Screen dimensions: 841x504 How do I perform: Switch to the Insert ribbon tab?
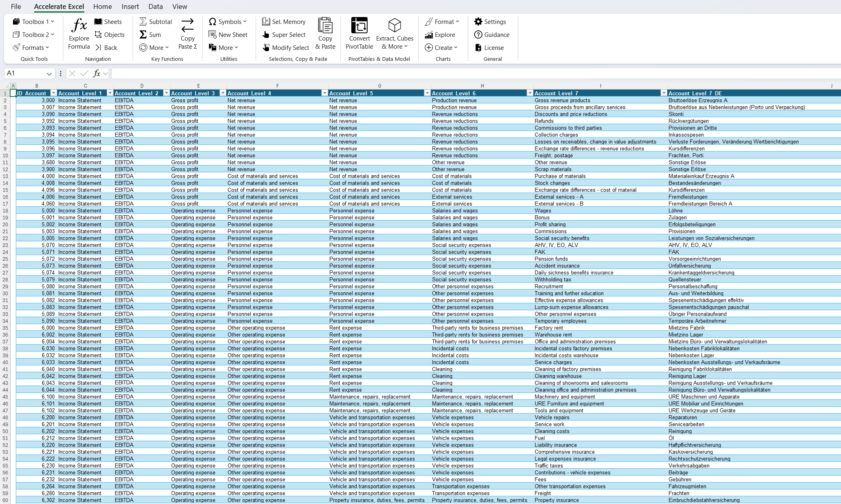pyautogui.click(x=130, y=6)
